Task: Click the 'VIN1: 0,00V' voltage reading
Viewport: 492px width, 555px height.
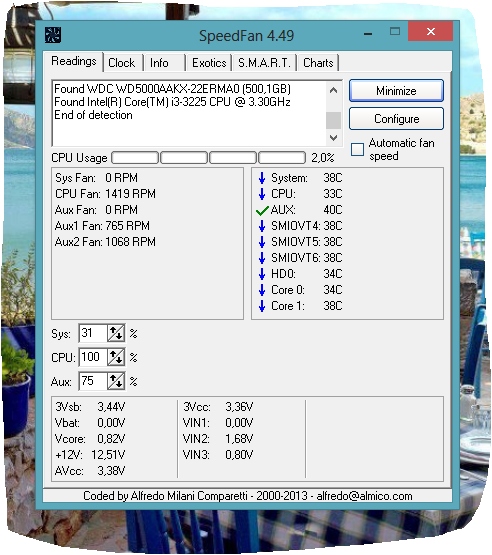Action: tap(218, 423)
